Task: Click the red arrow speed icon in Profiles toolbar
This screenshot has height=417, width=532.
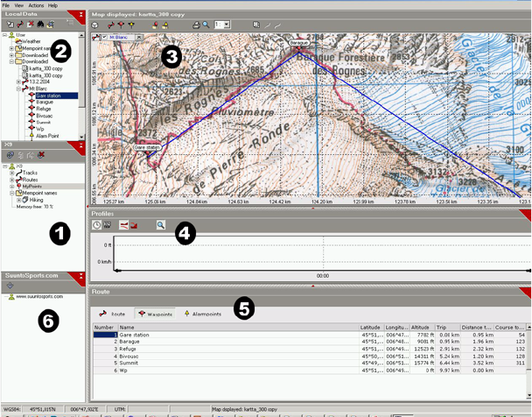Action: (134, 225)
